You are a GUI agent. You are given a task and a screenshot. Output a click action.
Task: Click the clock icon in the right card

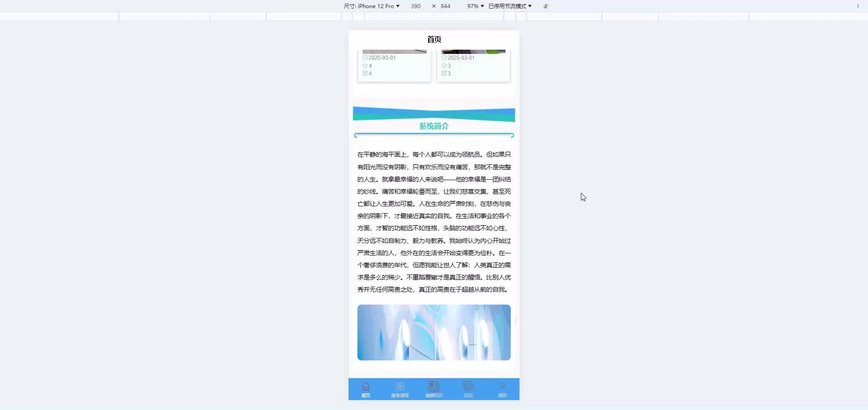[x=444, y=58]
